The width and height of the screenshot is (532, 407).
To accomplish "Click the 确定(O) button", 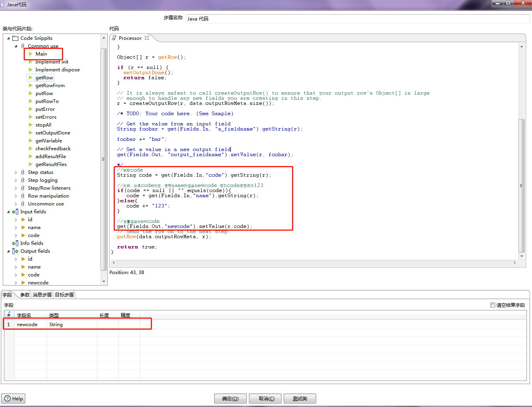I will [x=230, y=398].
